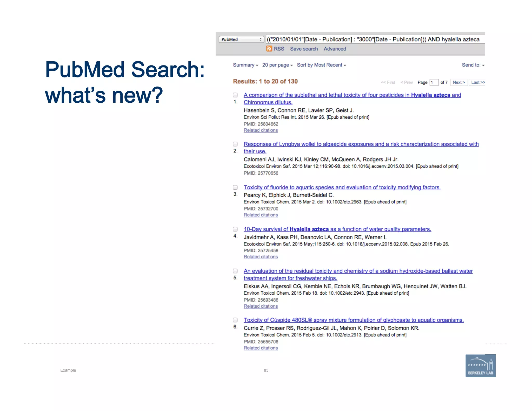532x411 pixels.
Task: Tick the checkbox for result 1
Action: [x=235, y=95]
